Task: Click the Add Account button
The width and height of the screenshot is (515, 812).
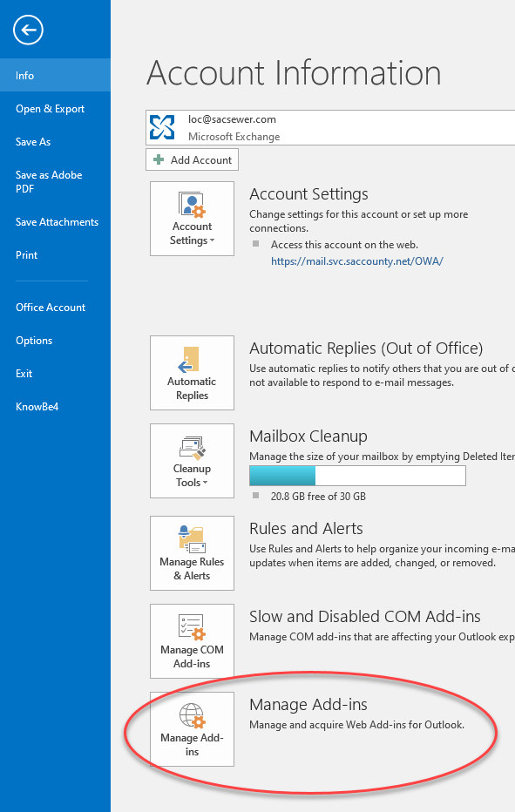Action: click(x=193, y=160)
